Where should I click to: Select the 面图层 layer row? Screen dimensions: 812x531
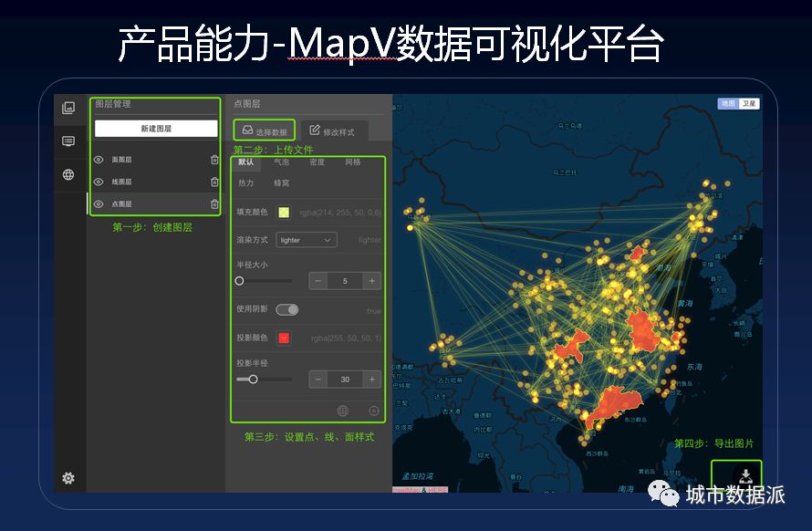click(x=155, y=160)
